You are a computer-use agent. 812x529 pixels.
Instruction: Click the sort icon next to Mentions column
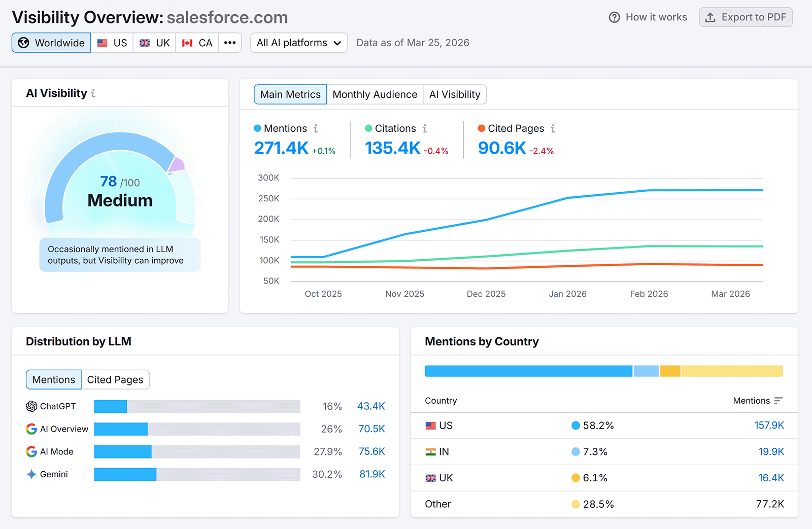779,401
